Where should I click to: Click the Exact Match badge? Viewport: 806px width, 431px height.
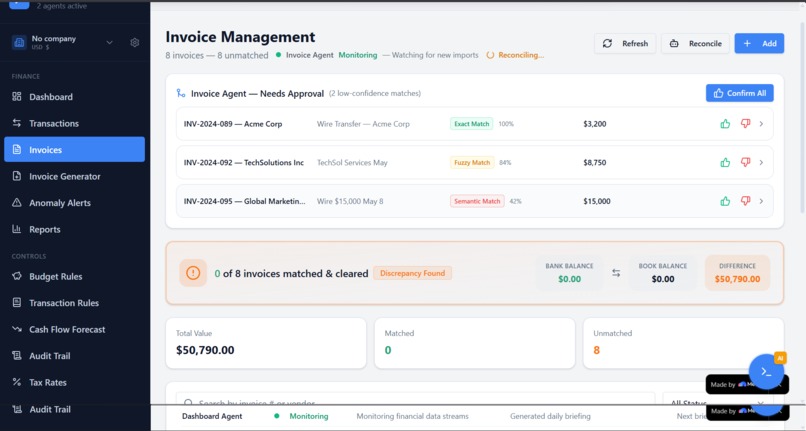pyautogui.click(x=471, y=124)
